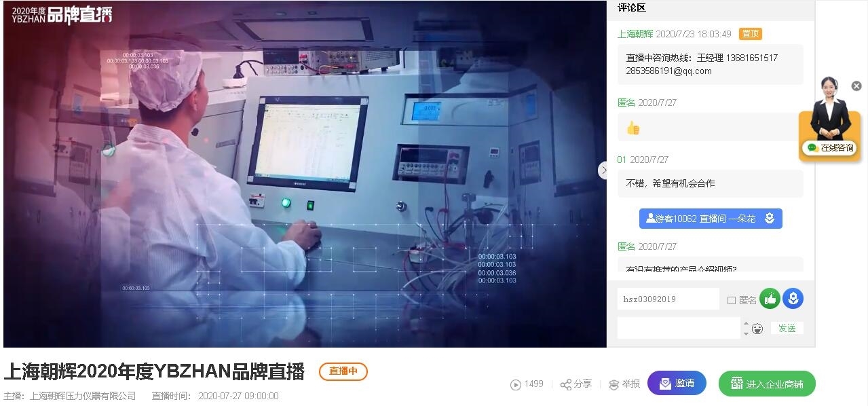This screenshot has width=868, height=406.
Task: Click the 上海朝辉 commenter name
Action: [x=635, y=34]
